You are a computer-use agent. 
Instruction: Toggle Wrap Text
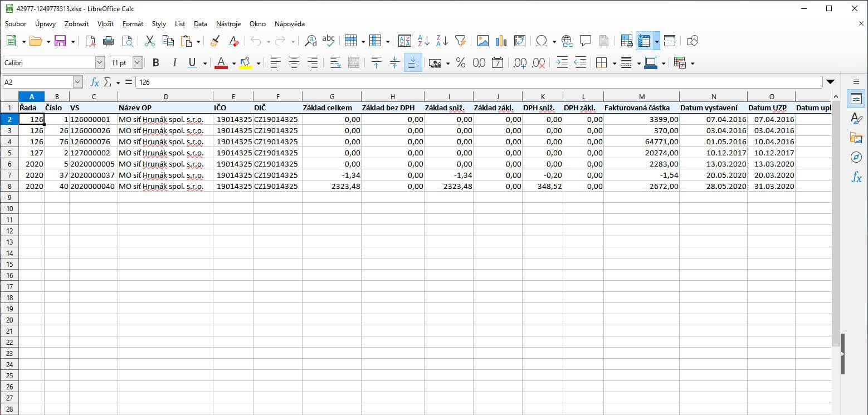335,63
